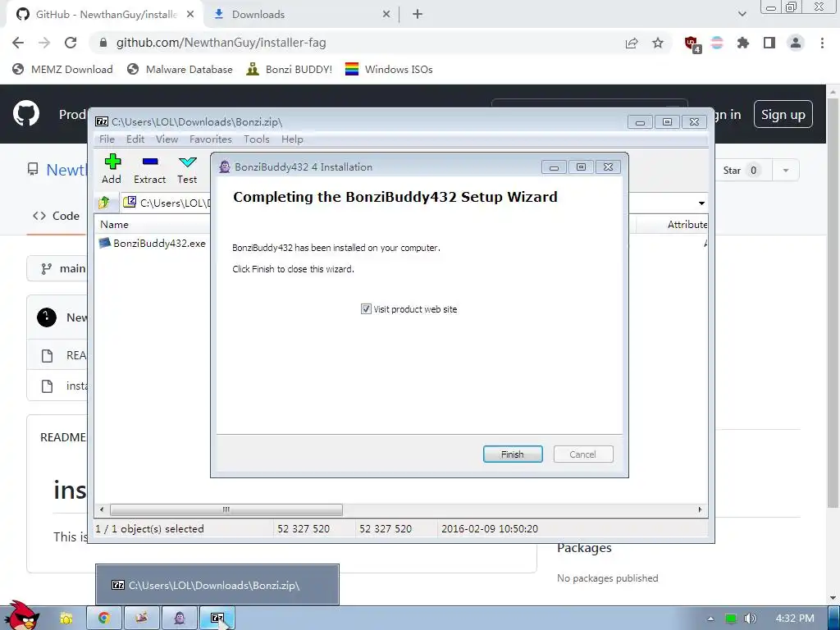Open a new browser tab
Screen dimensions: 840x630
418,15
